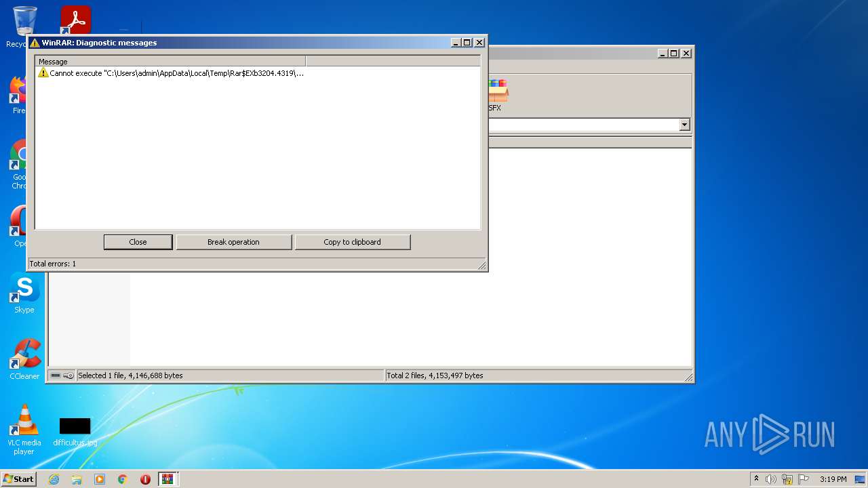Image resolution: width=868 pixels, height=488 pixels.
Task: Open the Windows Start menu
Action: pyautogui.click(x=18, y=479)
